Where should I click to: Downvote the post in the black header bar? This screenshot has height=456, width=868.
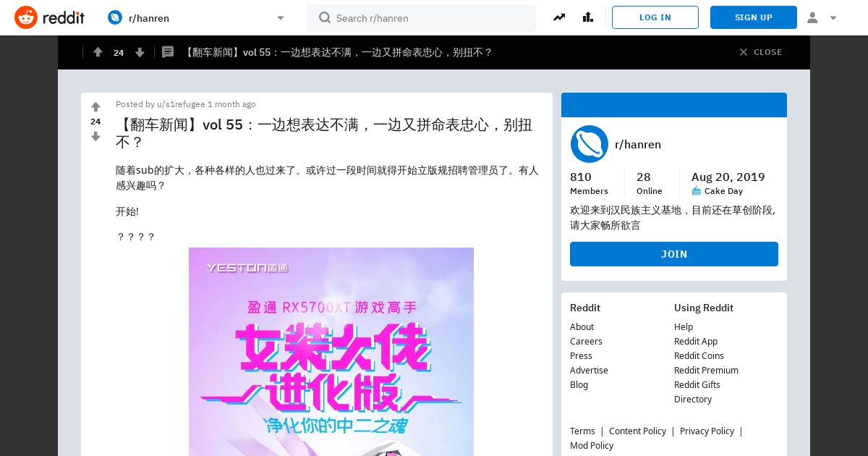tap(140, 52)
